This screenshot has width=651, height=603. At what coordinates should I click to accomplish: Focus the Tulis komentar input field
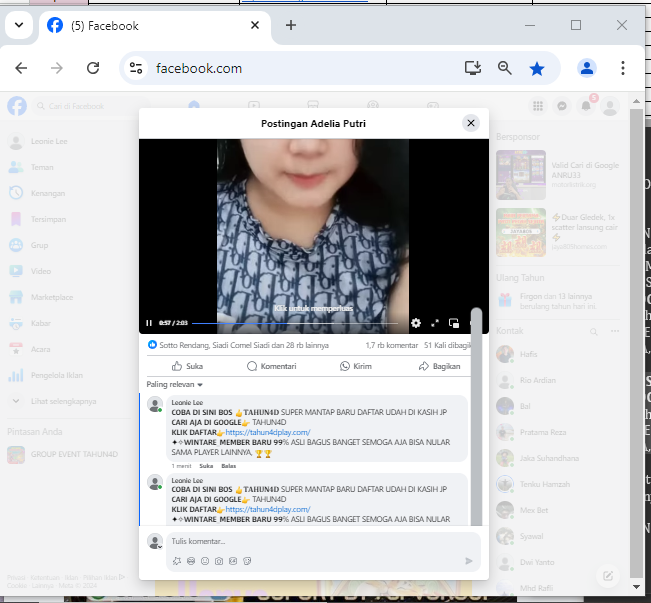(x=324, y=541)
